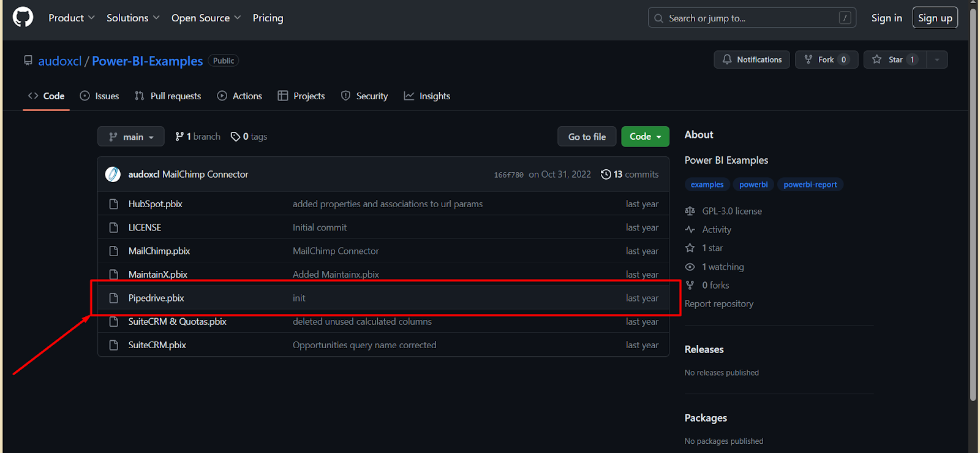The height and width of the screenshot is (453, 980).
Task: Open the Actions tab
Action: tap(239, 96)
